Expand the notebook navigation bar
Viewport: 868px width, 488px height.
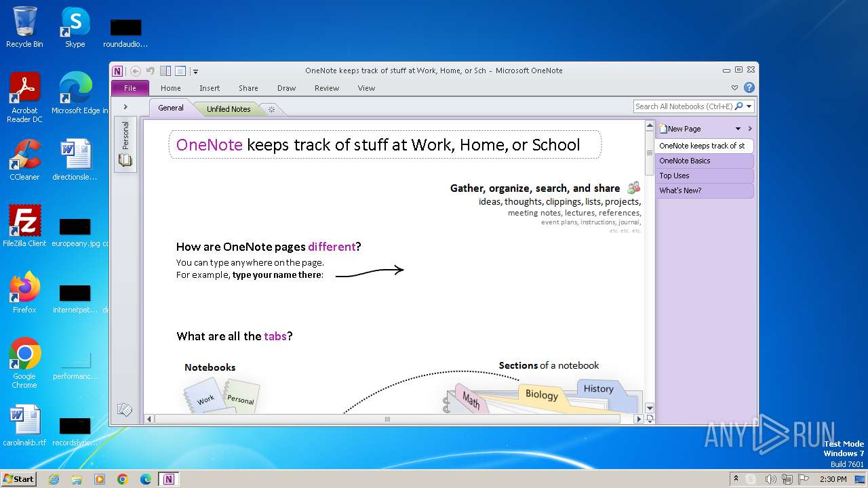(125, 107)
